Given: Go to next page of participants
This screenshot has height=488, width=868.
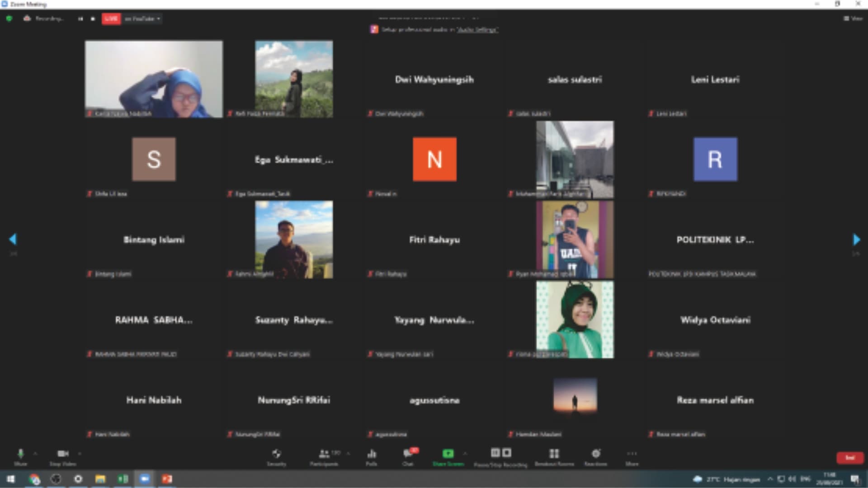Looking at the screenshot, I should [x=856, y=239].
